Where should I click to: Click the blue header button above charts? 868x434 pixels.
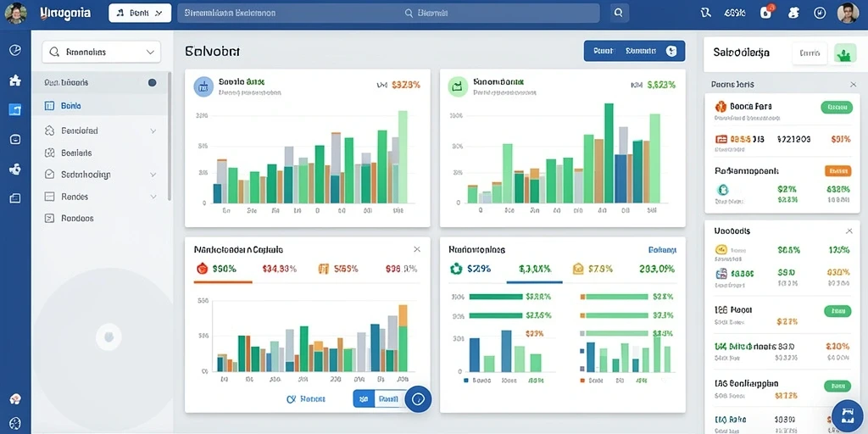[634, 51]
